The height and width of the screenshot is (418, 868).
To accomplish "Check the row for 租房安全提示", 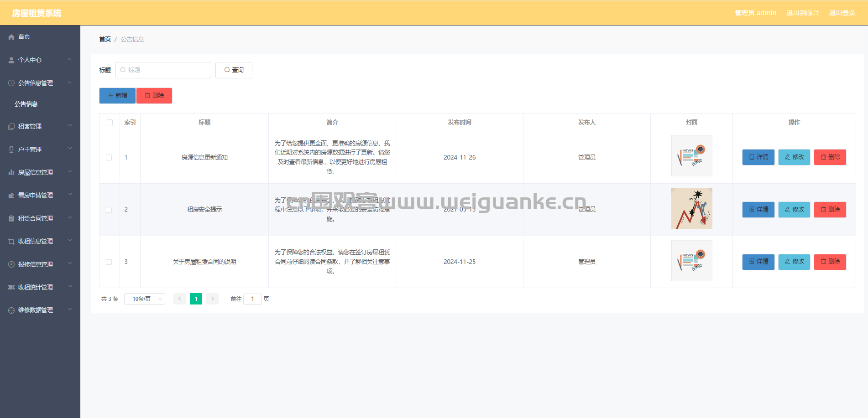I will pyautogui.click(x=109, y=210).
